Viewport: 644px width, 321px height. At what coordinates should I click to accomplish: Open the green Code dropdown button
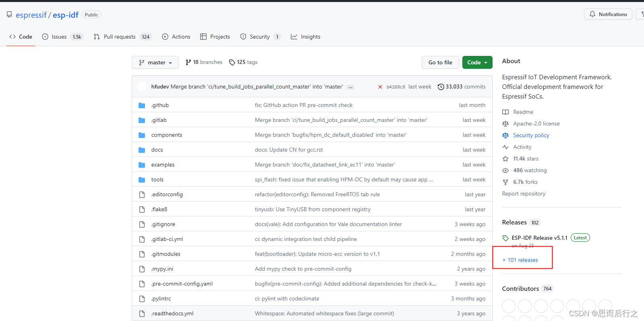coord(477,62)
